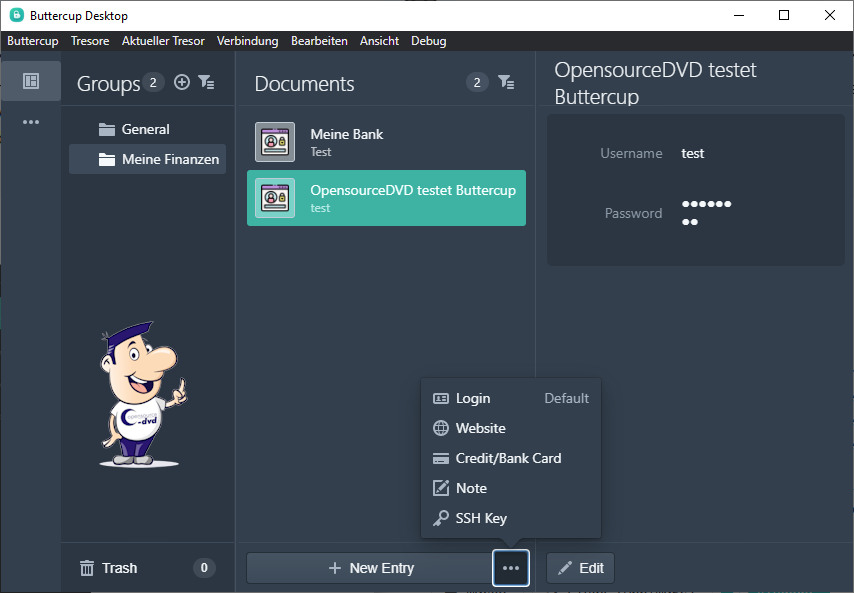Click the Meine Bank entry icon
The width and height of the screenshot is (854, 593).
point(275,142)
